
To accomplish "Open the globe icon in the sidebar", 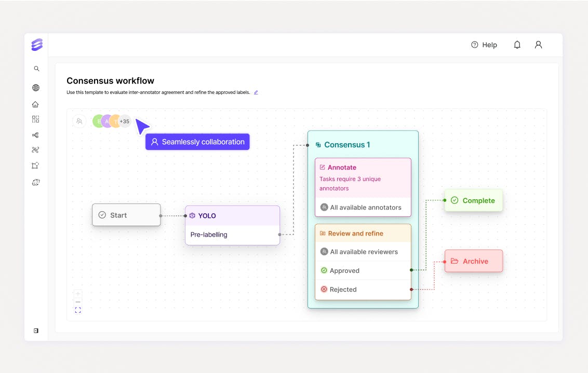I will (x=35, y=87).
